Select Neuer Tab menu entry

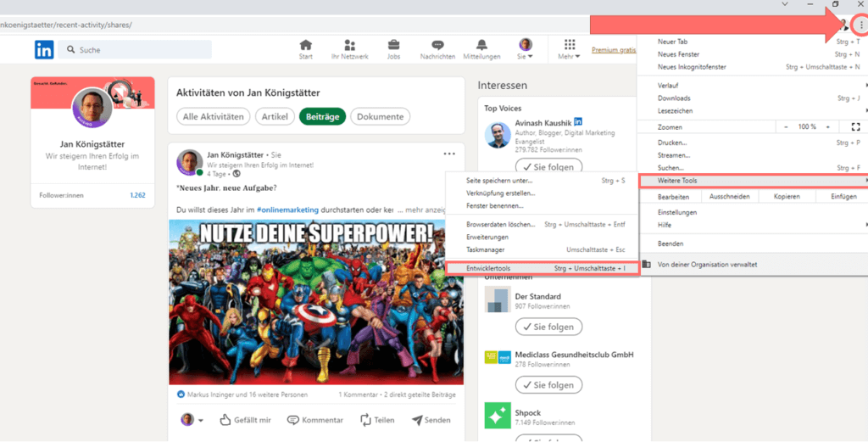click(753, 42)
